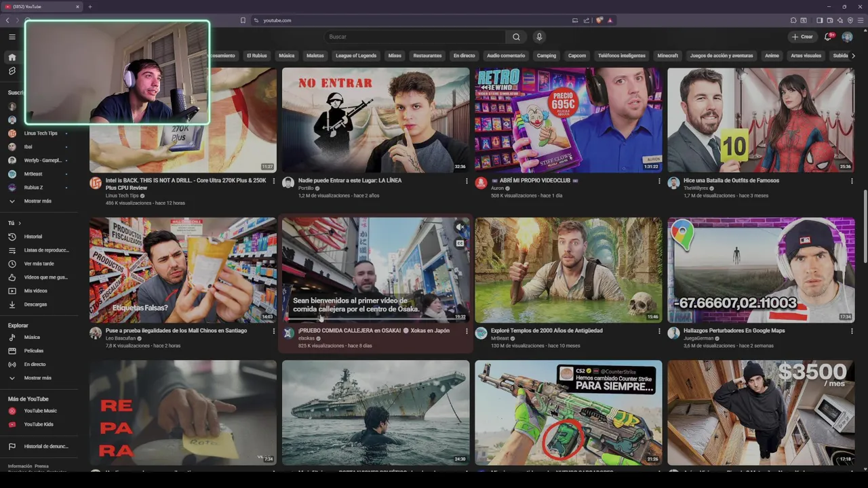Select the El Rubius chip

click(x=256, y=56)
